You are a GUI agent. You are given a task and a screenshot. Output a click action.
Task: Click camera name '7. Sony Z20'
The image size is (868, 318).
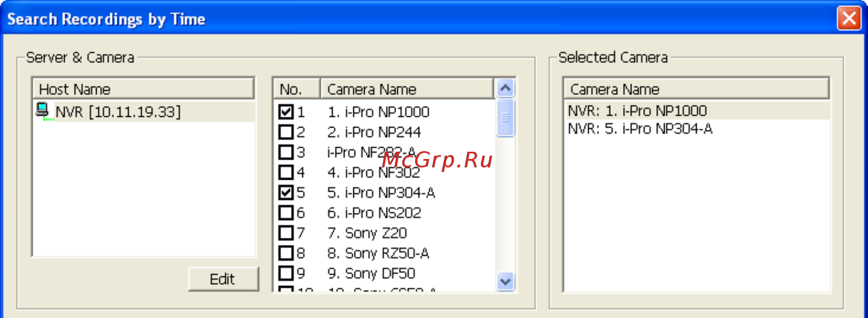(367, 233)
